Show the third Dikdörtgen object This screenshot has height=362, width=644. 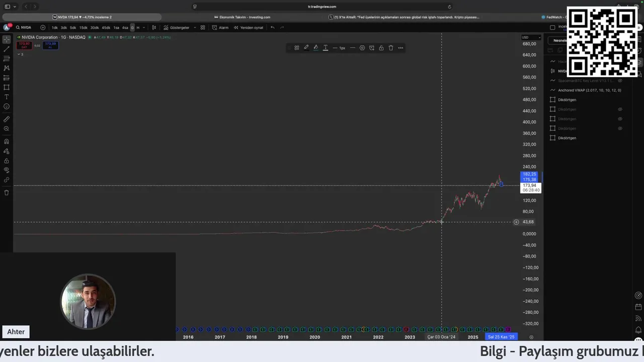[620, 119]
